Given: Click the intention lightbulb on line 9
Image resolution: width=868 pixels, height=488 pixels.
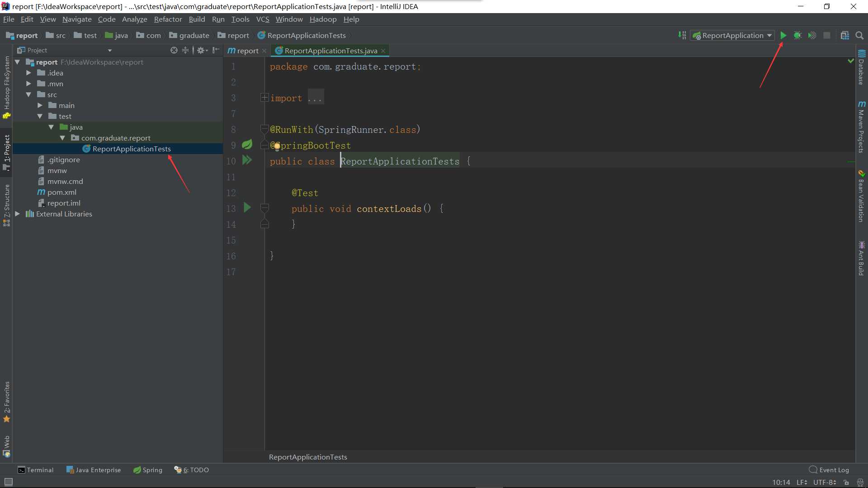Looking at the screenshot, I should (x=277, y=146).
